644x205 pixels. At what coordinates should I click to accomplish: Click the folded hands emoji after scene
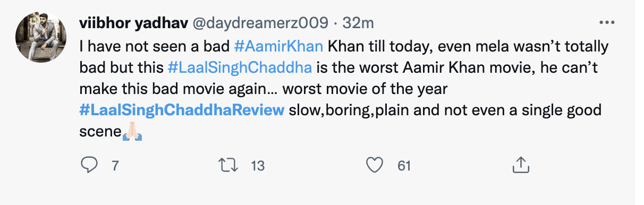(131, 132)
